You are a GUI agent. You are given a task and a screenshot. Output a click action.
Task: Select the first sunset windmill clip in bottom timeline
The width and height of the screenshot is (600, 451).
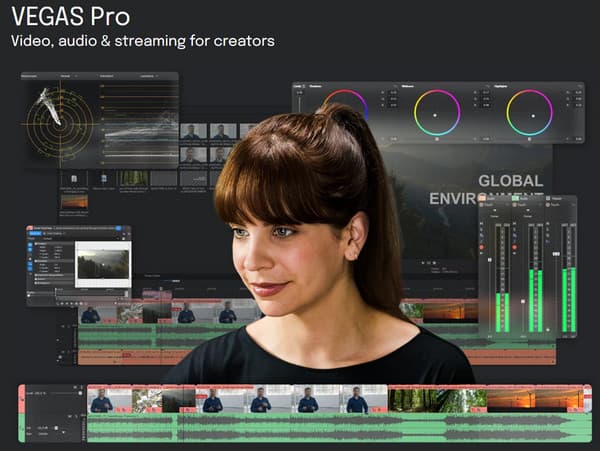(x=510, y=399)
